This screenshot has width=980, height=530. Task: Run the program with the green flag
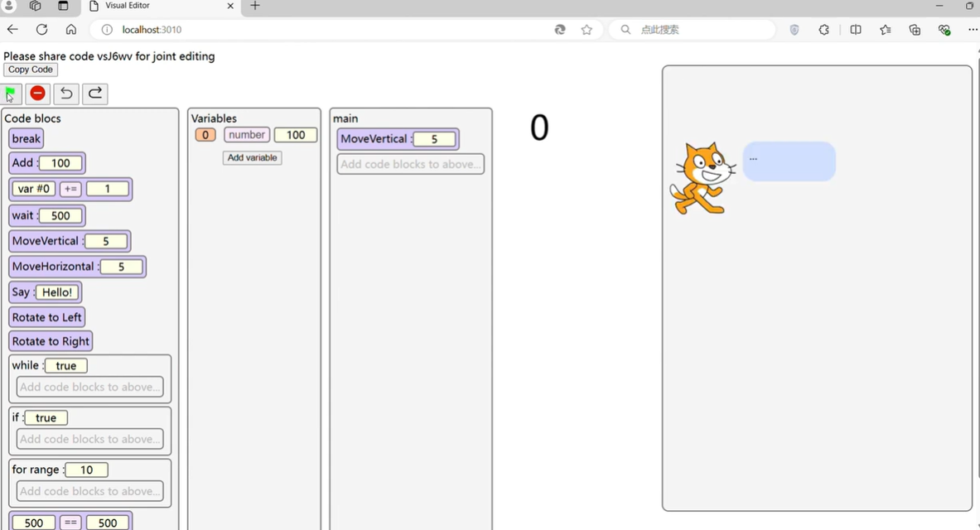(12, 94)
